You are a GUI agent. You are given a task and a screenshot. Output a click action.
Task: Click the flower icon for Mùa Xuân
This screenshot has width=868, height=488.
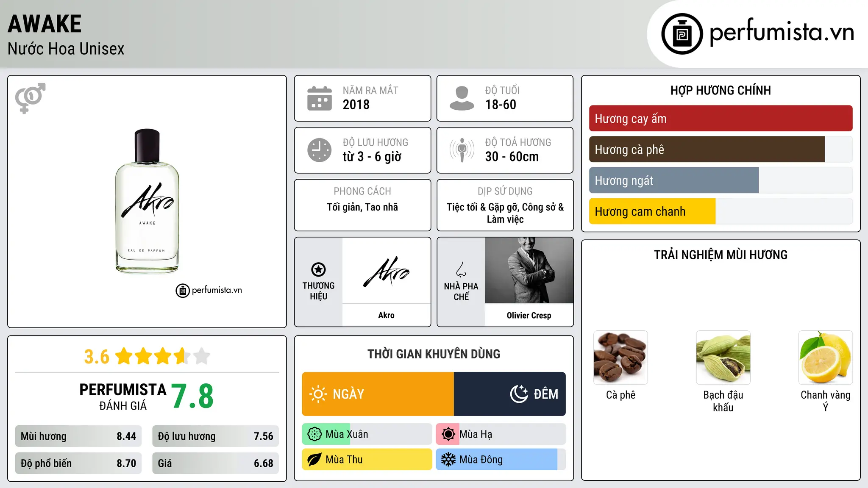314,434
